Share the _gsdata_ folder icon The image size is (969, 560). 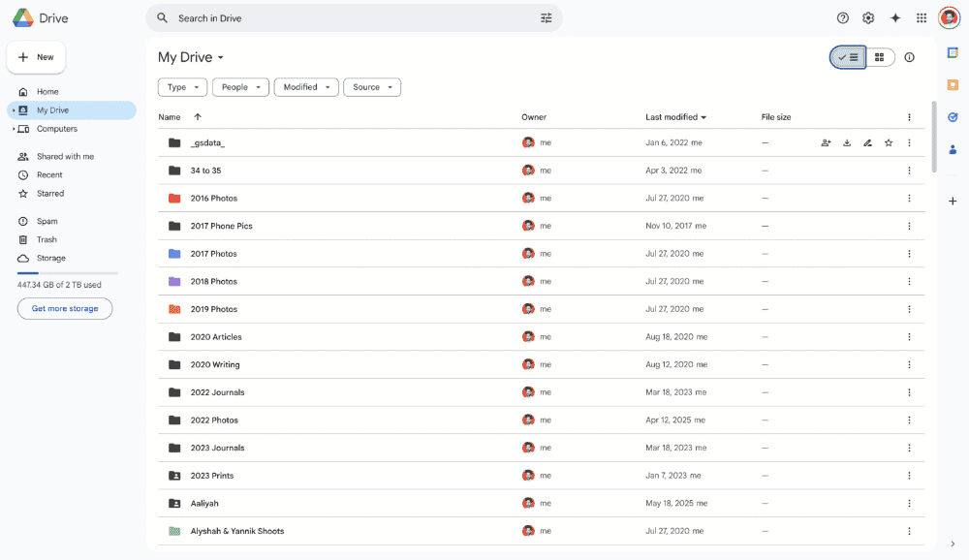pyautogui.click(x=826, y=142)
